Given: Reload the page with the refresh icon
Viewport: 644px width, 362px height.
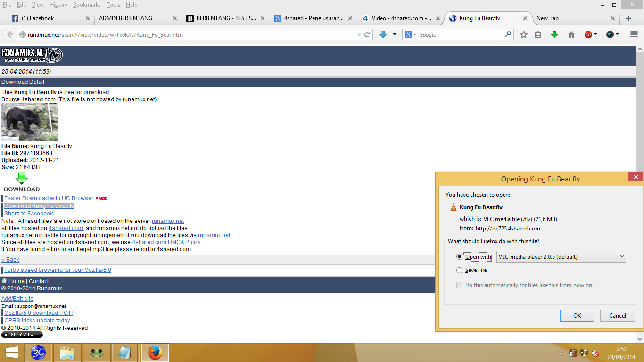Looking at the screenshot, I should (x=367, y=34).
